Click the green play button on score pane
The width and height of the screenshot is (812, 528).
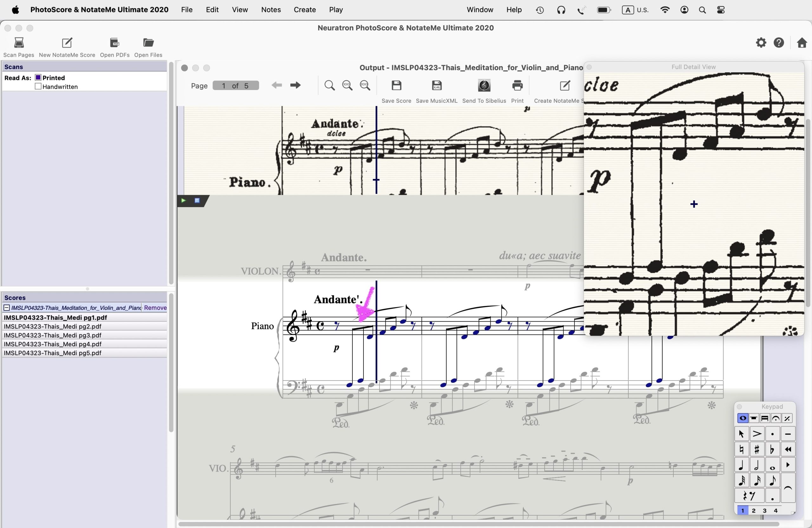click(184, 200)
